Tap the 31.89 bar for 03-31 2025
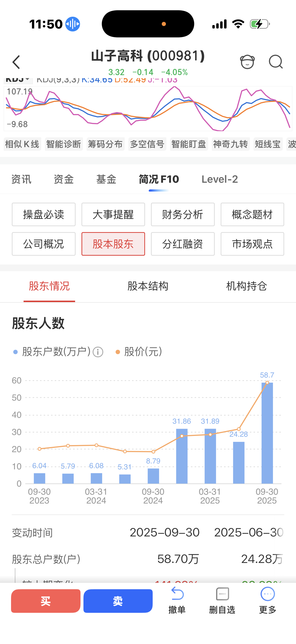The height and width of the screenshot is (644, 296). (210, 456)
